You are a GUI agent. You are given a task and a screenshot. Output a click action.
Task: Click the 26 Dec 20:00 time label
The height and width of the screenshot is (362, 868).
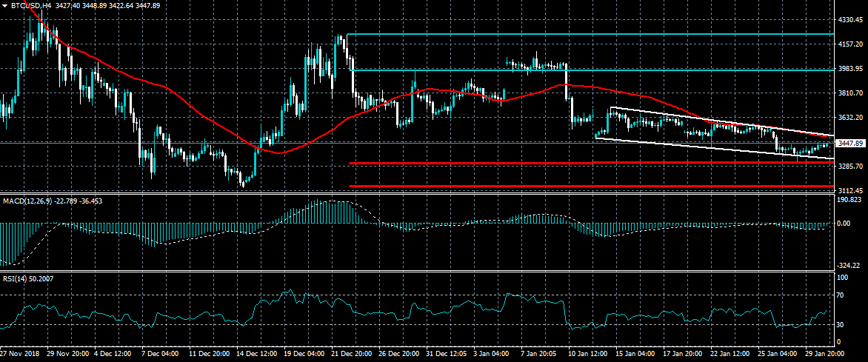pyautogui.click(x=400, y=353)
